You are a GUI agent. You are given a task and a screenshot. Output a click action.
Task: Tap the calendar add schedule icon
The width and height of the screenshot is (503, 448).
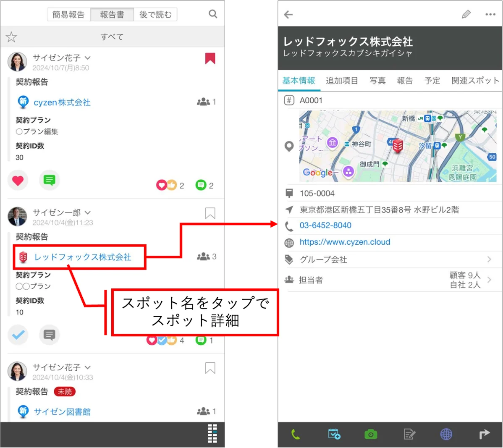point(334,434)
